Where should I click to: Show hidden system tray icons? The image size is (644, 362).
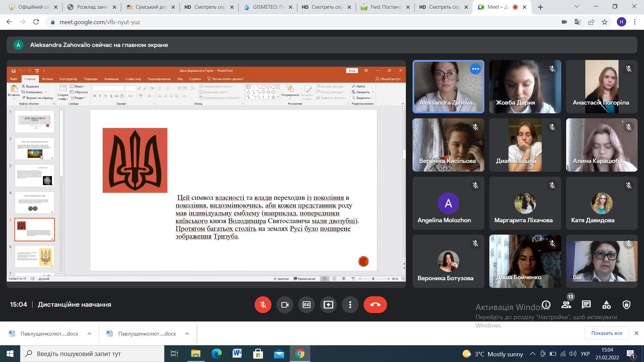(533, 354)
